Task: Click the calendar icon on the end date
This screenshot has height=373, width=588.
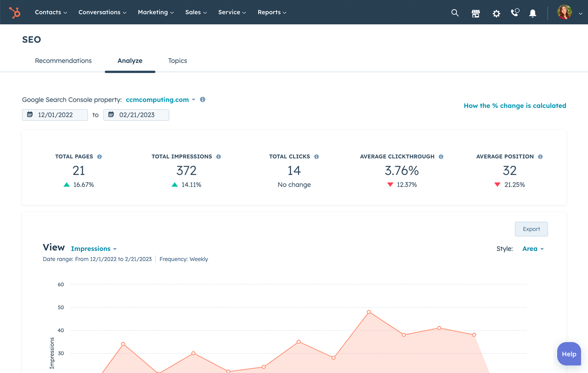Action: pyautogui.click(x=111, y=115)
